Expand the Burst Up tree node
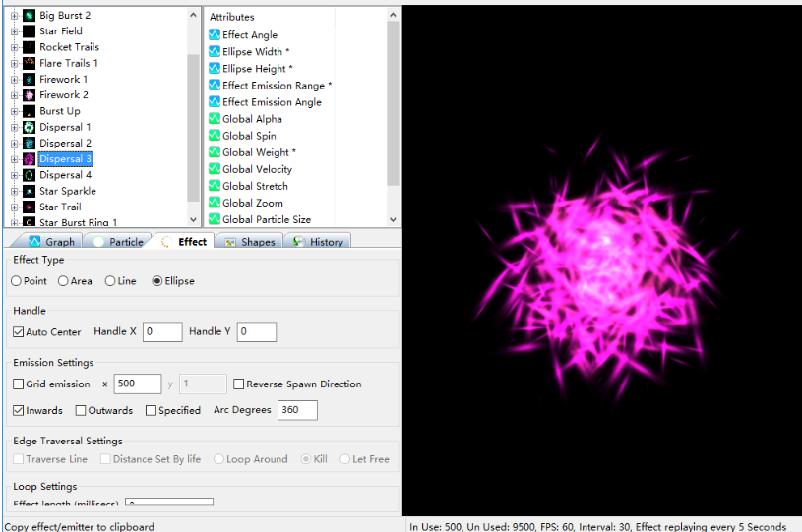The width and height of the screenshot is (802, 532). point(15,111)
